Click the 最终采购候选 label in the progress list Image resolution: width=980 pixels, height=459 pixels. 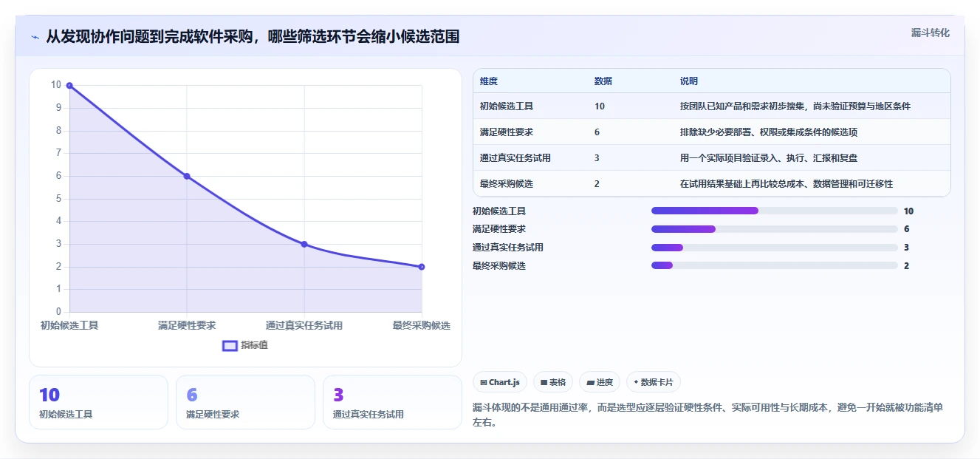coord(499,266)
